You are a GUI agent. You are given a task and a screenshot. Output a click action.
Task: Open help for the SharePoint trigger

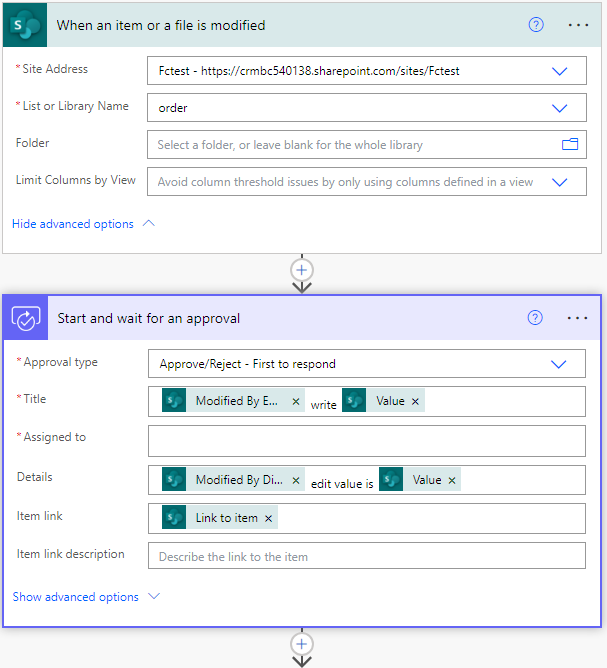click(536, 25)
